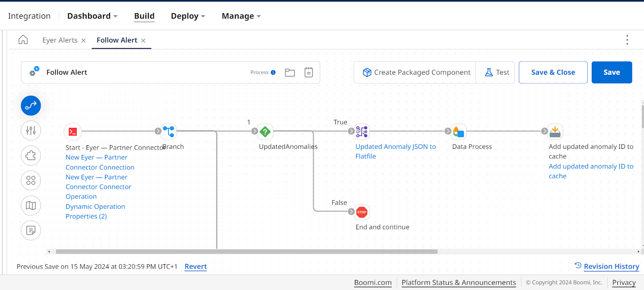644x290 pixels.
Task: Open the notes sidebar icon
Action: point(31,230)
